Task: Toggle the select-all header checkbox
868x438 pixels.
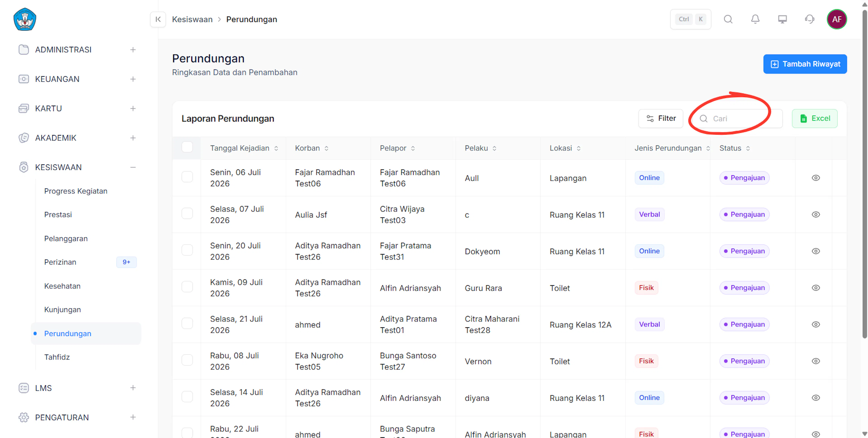Action: 187,147
